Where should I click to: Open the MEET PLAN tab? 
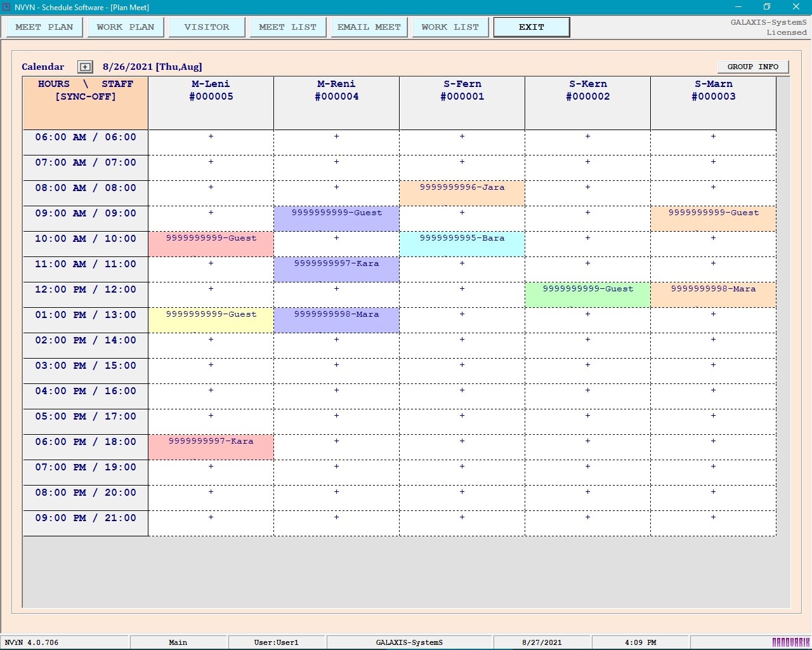(x=44, y=27)
